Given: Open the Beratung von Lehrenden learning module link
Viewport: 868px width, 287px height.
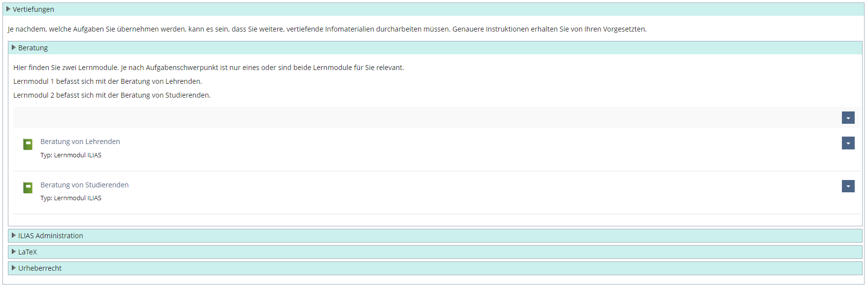Looking at the screenshot, I should 80,142.
